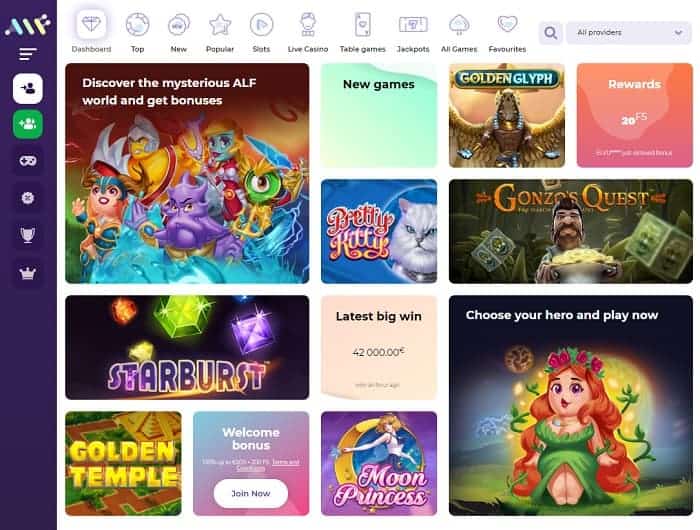Image resolution: width=700 pixels, height=530 pixels.
Task: Click the ALF logo
Action: (28, 25)
